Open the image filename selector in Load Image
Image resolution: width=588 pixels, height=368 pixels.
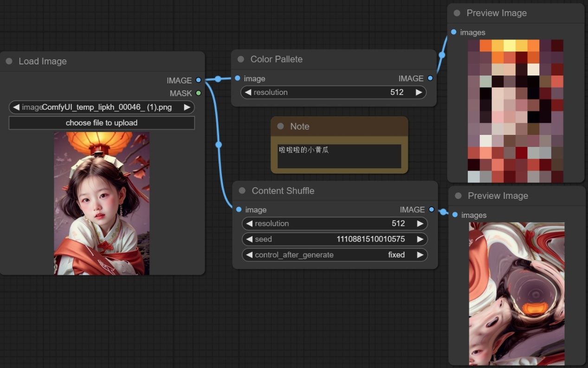[x=102, y=108]
